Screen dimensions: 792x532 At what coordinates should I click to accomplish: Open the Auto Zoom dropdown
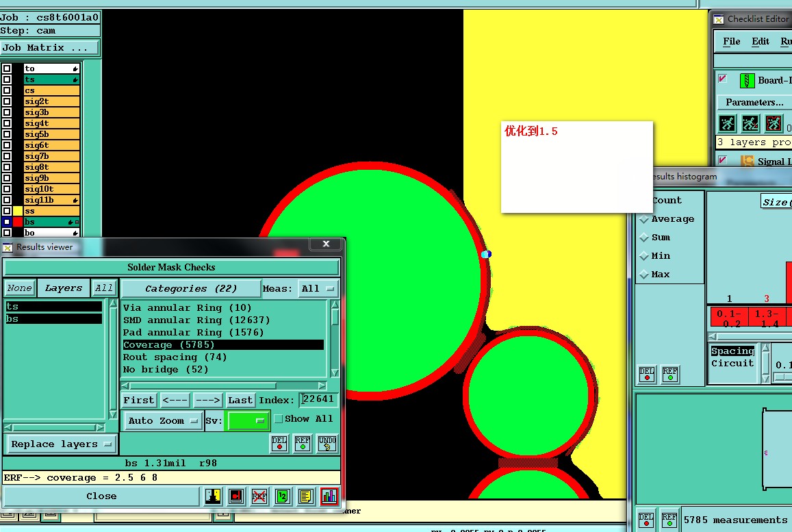pos(162,421)
